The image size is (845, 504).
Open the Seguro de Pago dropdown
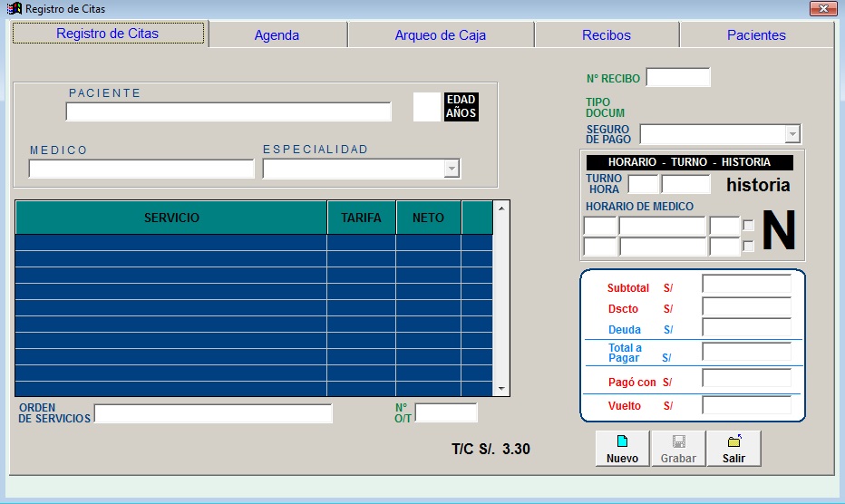(x=792, y=134)
